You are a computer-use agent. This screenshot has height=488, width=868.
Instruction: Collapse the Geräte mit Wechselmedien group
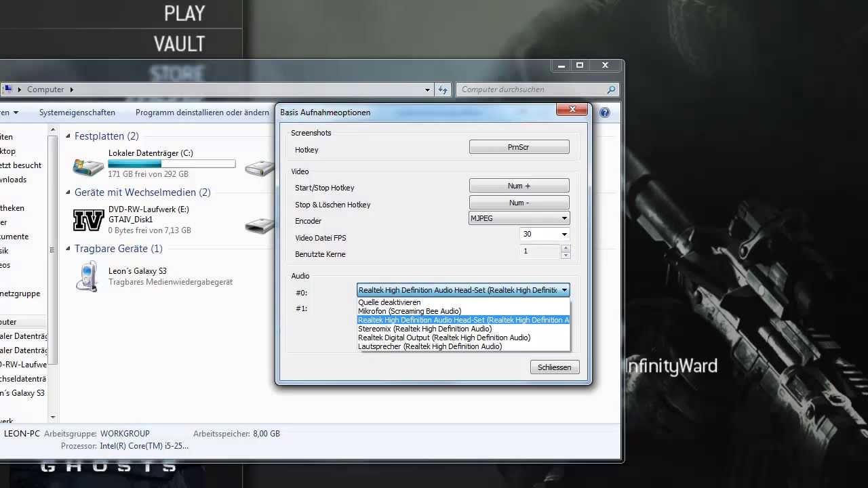point(68,192)
